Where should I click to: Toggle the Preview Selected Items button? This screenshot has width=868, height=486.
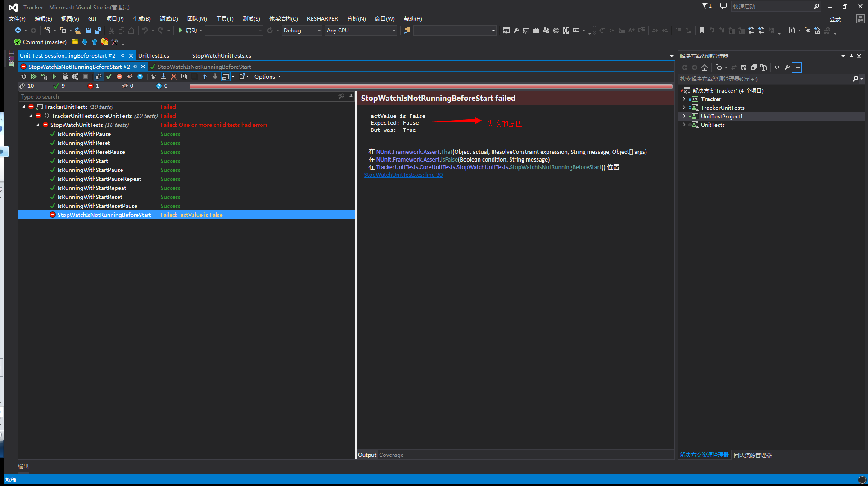[797, 67]
